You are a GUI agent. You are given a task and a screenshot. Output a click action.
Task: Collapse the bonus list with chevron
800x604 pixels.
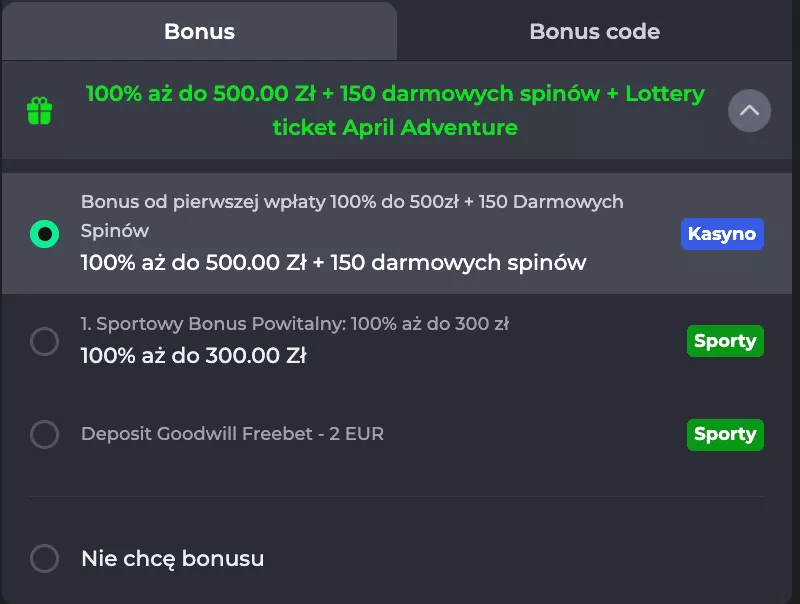pyautogui.click(x=749, y=111)
